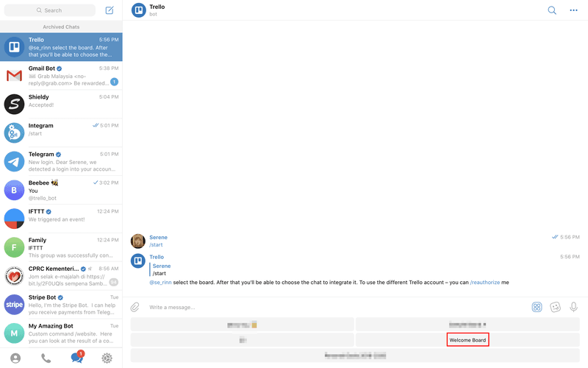Click the CPRC unread count badge

(x=114, y=282)
